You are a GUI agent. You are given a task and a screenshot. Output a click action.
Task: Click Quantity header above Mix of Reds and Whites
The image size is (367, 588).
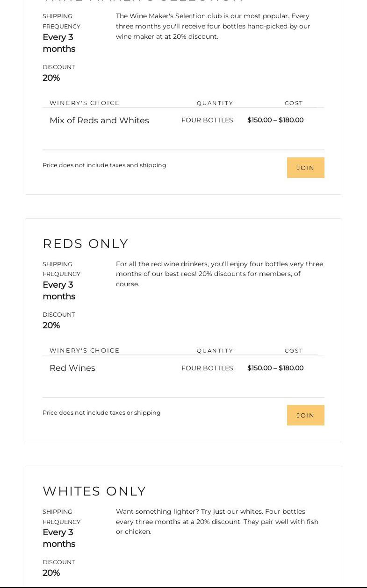215,103
